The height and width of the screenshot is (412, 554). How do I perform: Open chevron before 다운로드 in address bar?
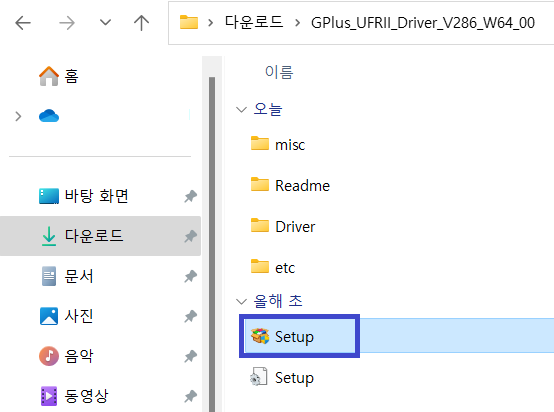(211, 23)
